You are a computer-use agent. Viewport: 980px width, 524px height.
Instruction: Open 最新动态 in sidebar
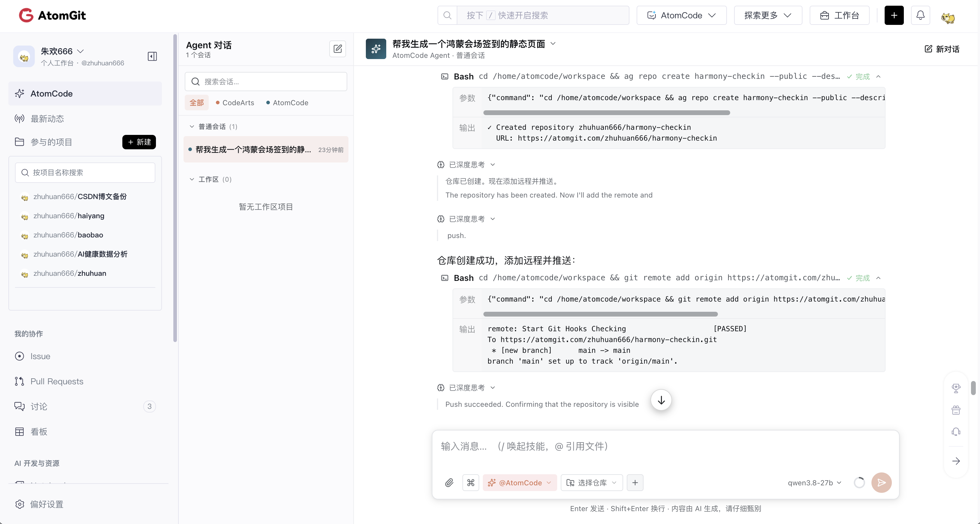pos(85,119)
